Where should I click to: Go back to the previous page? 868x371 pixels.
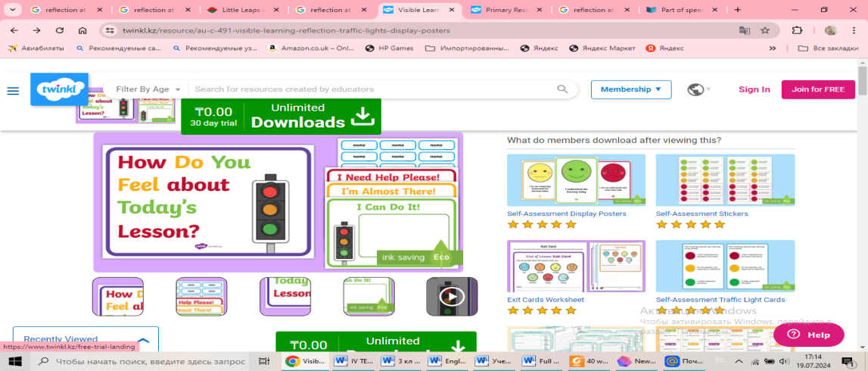coord(14,30)
